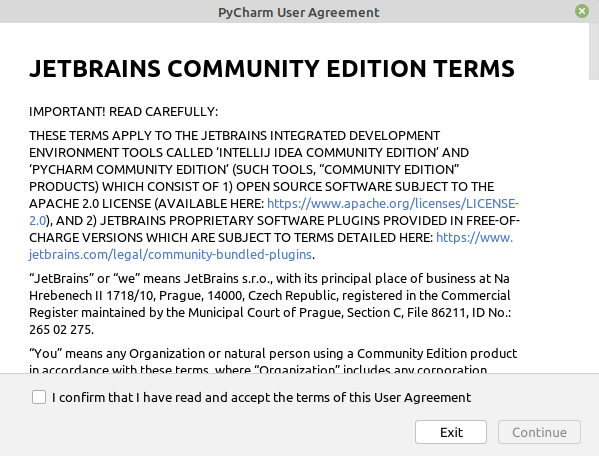This screenshot has height=456, width=599.
Task: Click the 'IMPORTANT! READ CAREFULLY:' line
Action: coord(123,112)
